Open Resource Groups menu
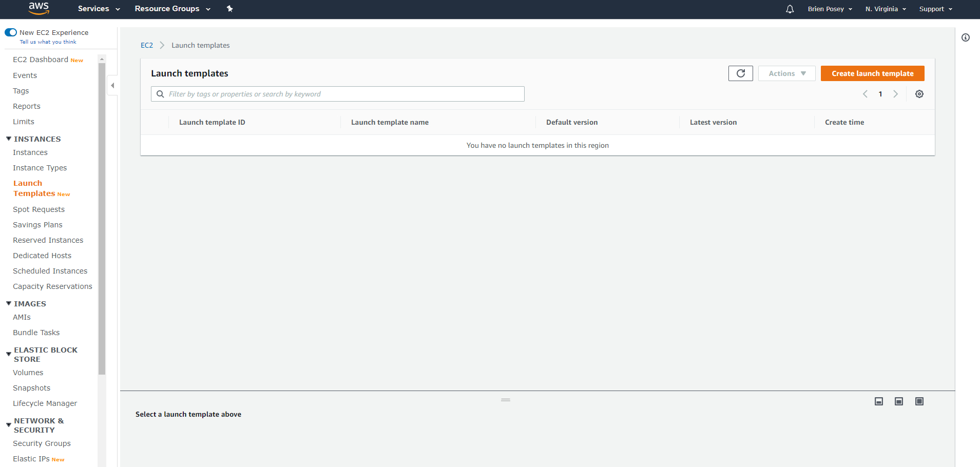Screen dimensions: 980x467 [172, 9]
